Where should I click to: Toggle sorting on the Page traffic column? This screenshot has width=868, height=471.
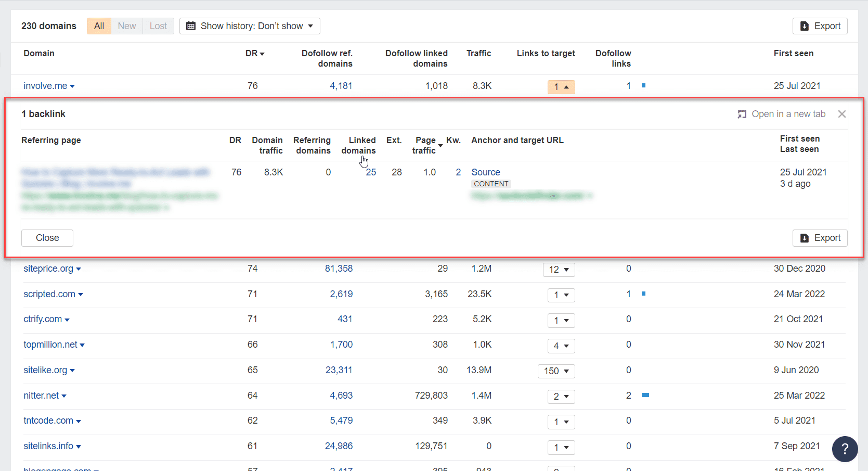pos(440,146)
